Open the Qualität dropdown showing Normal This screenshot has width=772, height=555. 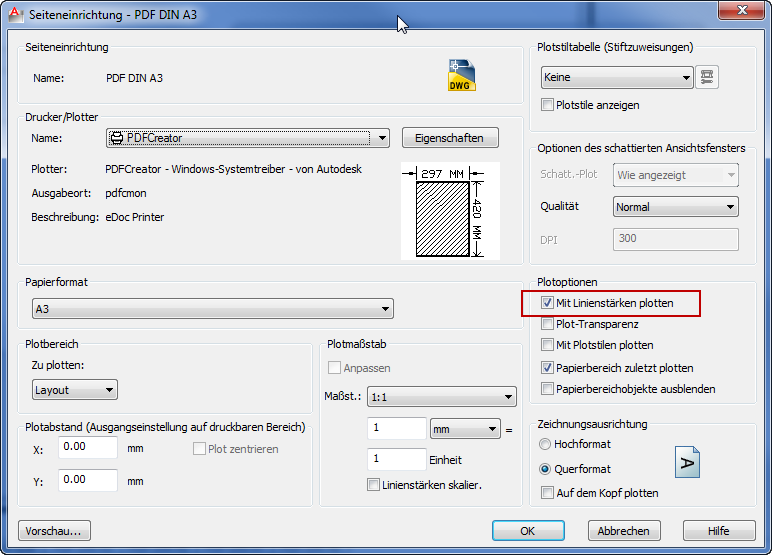click(676, 207)
